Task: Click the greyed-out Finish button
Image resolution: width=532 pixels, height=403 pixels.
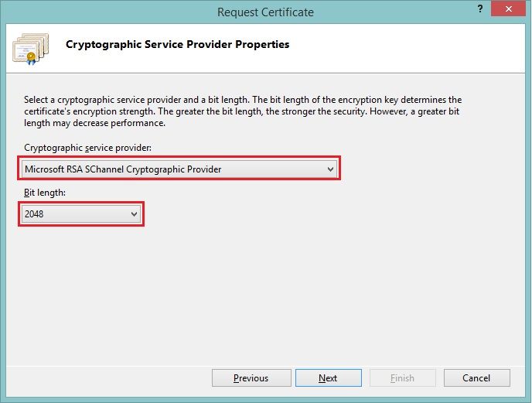Action: [x=402, y=378]
